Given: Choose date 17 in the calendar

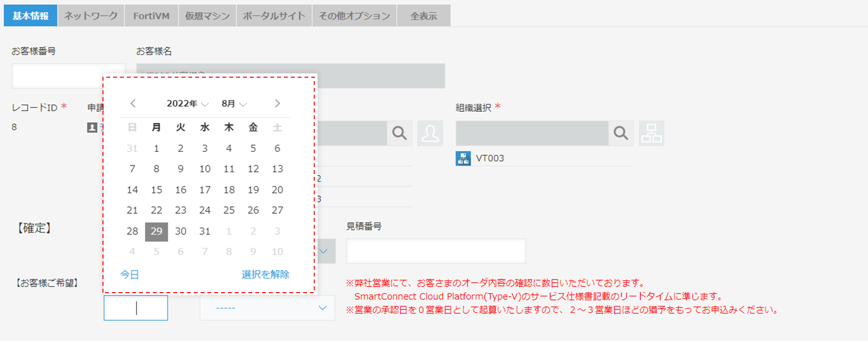Looking at the screenshot, I should [205, 190].
